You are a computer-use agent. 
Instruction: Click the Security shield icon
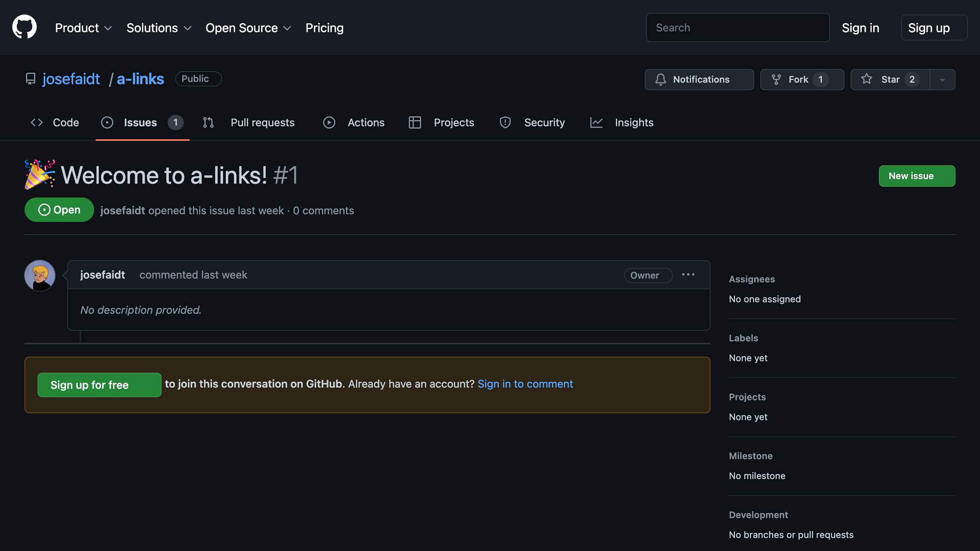(x=505, y=122)
